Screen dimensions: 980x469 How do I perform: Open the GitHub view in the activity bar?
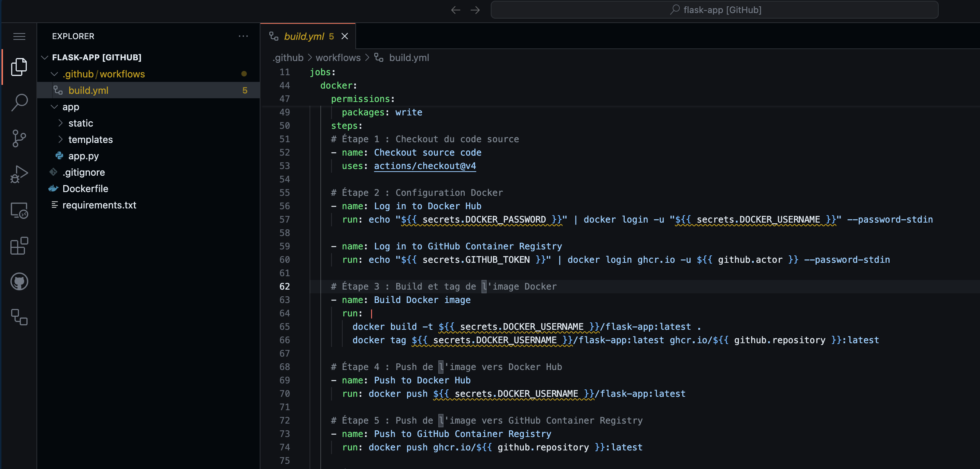pos(19,282)
